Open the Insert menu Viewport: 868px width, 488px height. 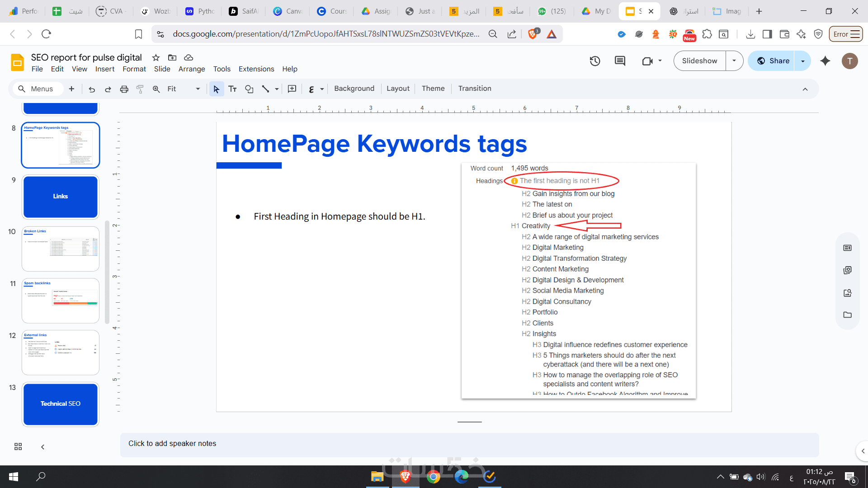104,69
